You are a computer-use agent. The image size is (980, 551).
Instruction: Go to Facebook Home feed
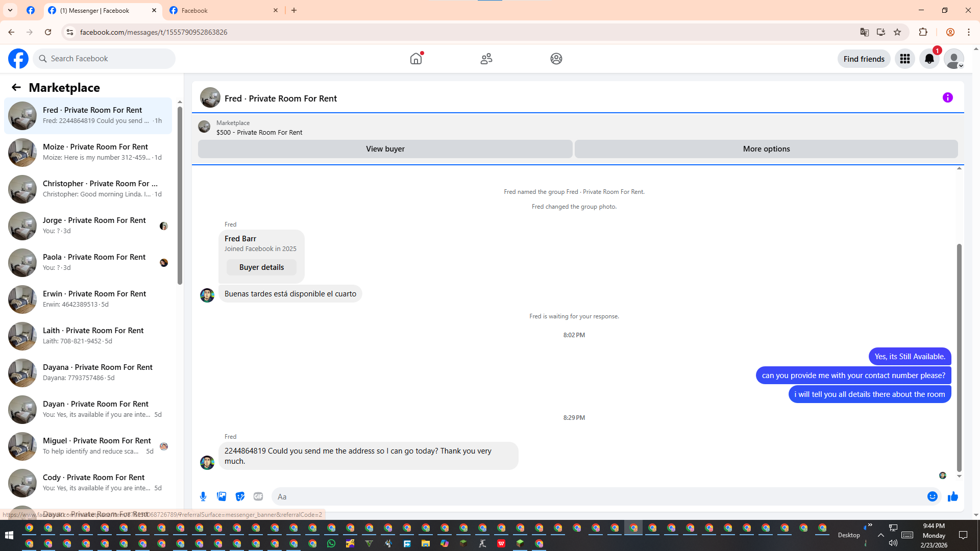click(416, 59)
